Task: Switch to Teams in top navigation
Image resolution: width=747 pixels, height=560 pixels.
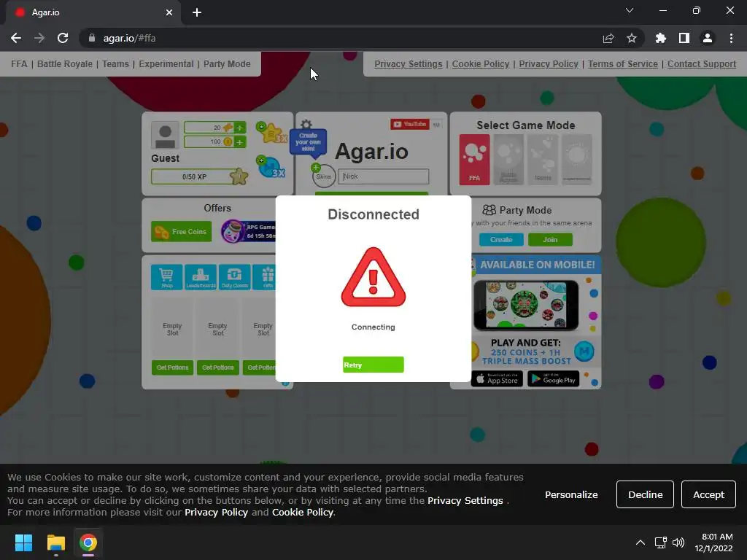Action: pyautogui.click(x=115, y=64)
